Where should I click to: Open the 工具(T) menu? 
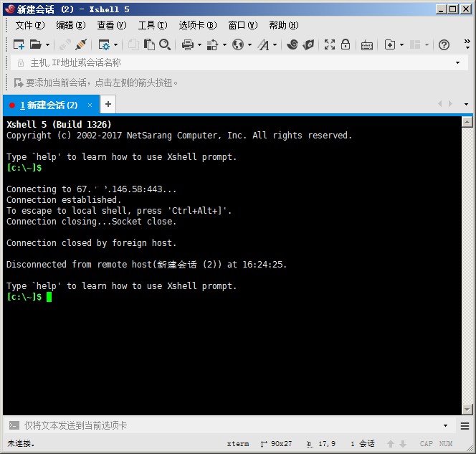pos(153,25)
